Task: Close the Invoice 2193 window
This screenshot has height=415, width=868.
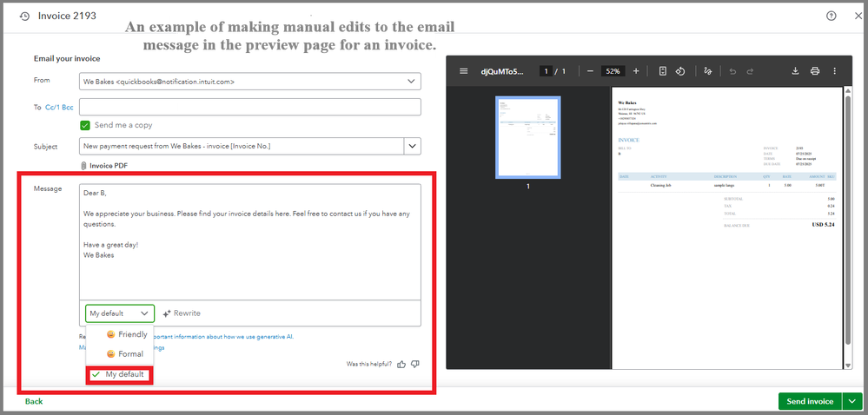Action: click(858, 16)
